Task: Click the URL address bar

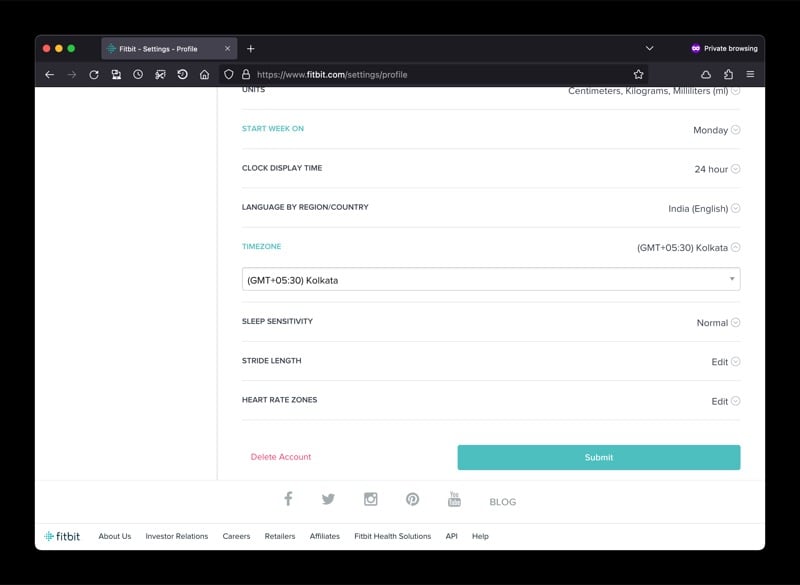Action: coord(434,74)
